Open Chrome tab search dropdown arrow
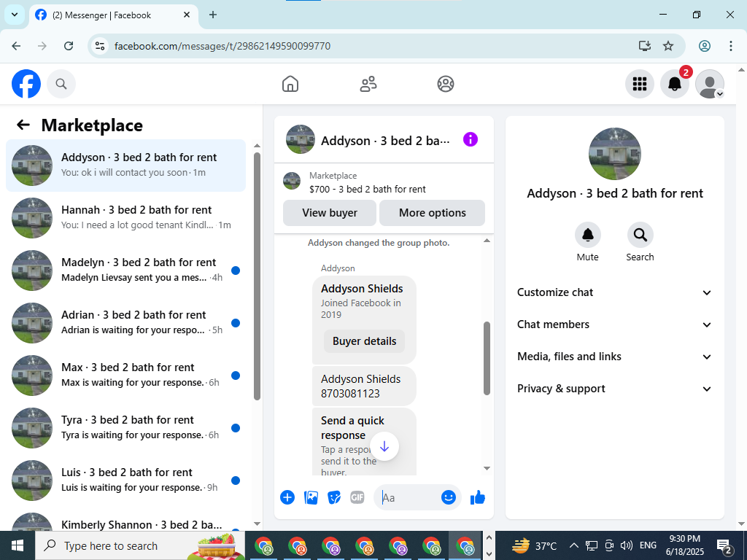Viewport: 747px width, 560px height. tap(15, 15)
